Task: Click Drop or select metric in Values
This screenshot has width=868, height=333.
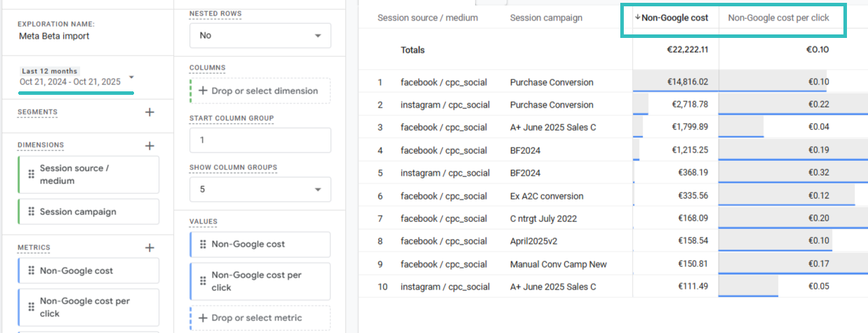Action: [x=260, y=318]
